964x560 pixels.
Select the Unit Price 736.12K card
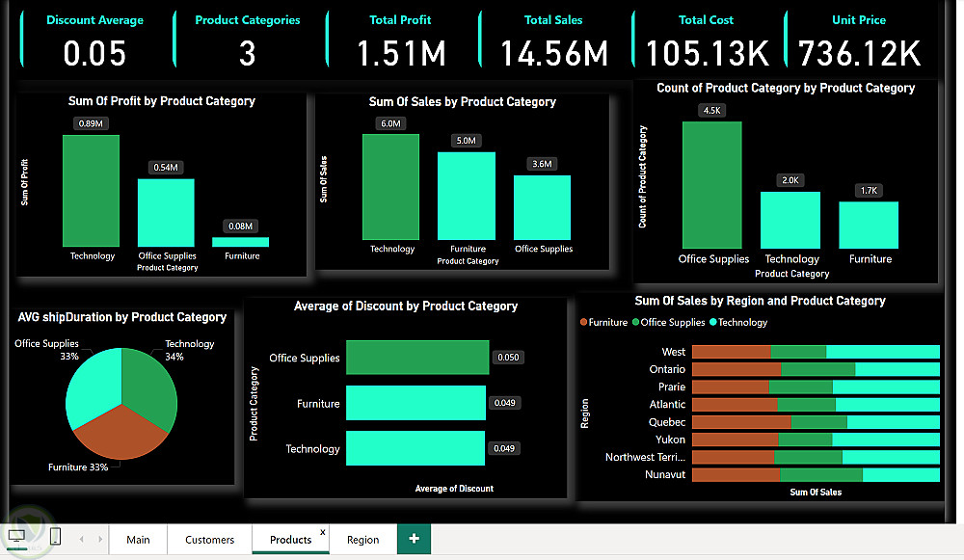point(859,40)
